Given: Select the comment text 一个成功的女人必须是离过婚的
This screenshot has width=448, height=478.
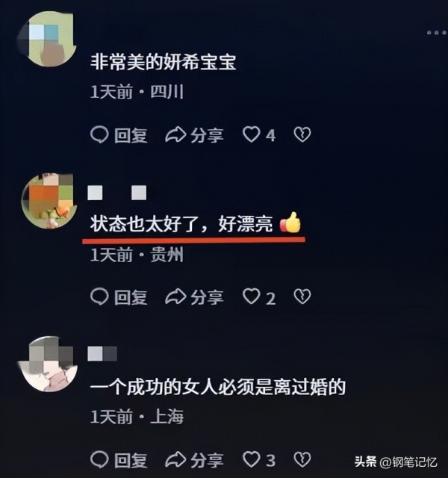Looking at the screenshot, I should click(217, 388).
